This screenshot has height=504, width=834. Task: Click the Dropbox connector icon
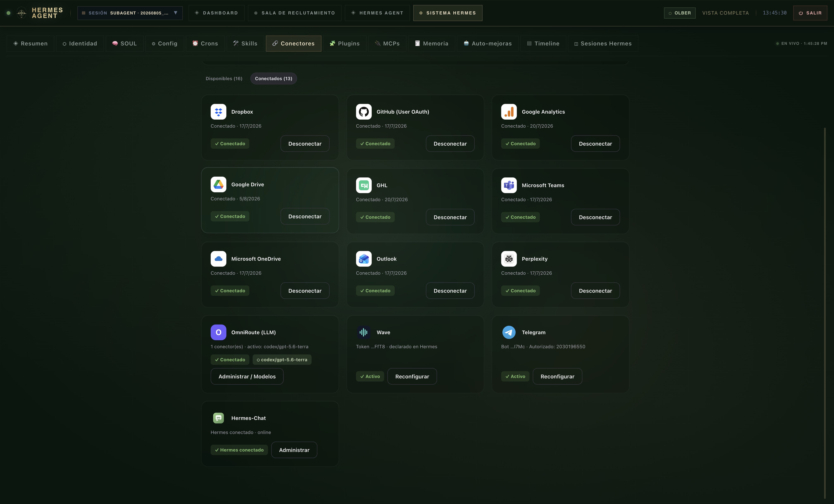click(218, 112)
